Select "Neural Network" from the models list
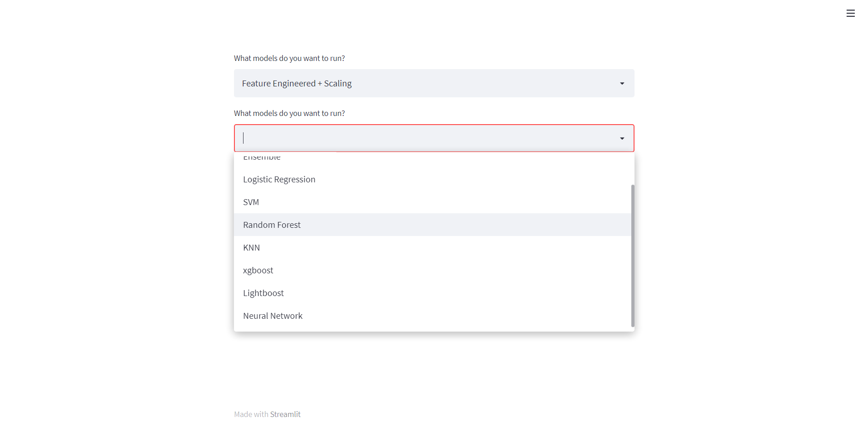 [273, 316]
